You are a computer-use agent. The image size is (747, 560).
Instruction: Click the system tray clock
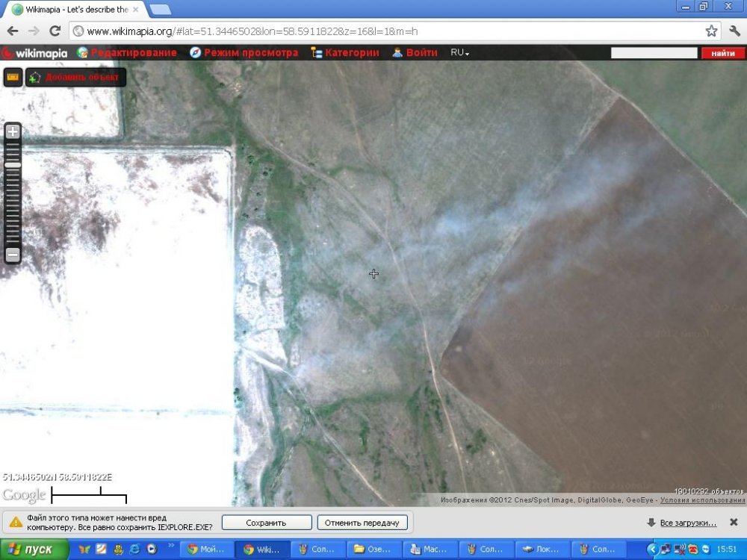click(727, 550)
